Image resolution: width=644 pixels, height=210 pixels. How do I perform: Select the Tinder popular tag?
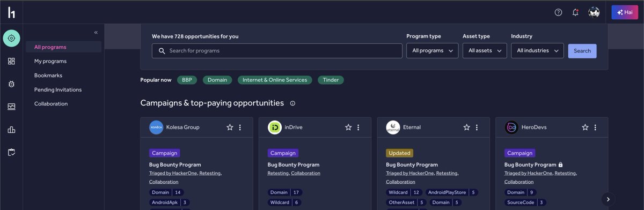coord(331,80)
